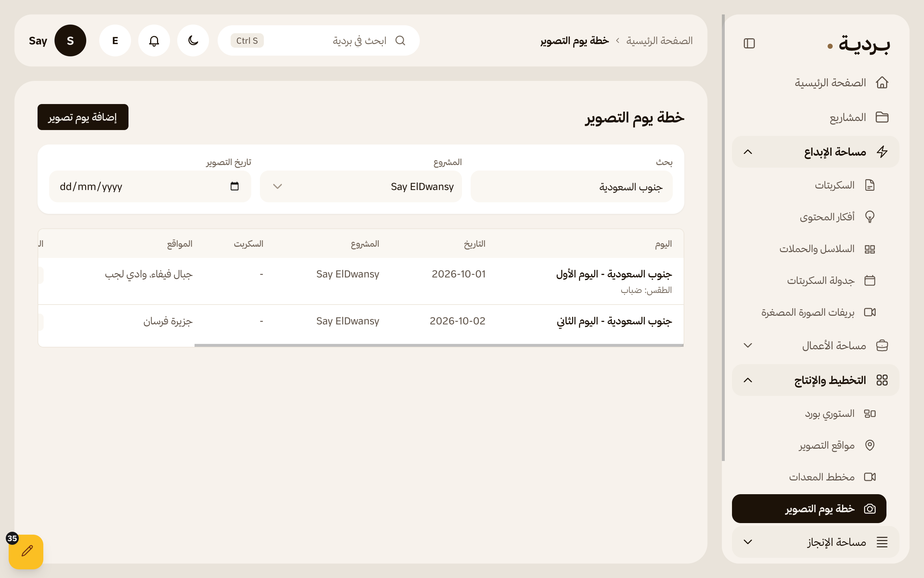The height and width of the screenshot is (578, 924).
Task: Expand the مساحة الأعمال section
Action: [815, 345]
